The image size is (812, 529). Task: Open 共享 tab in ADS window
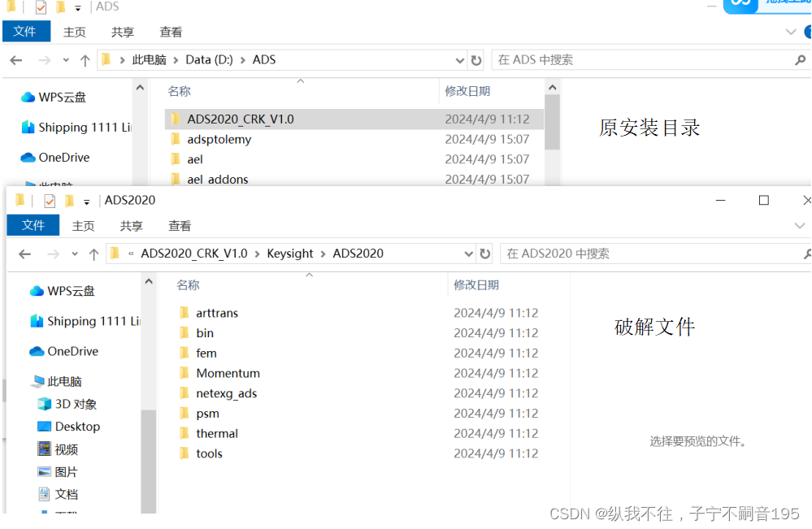click(122, 32)
